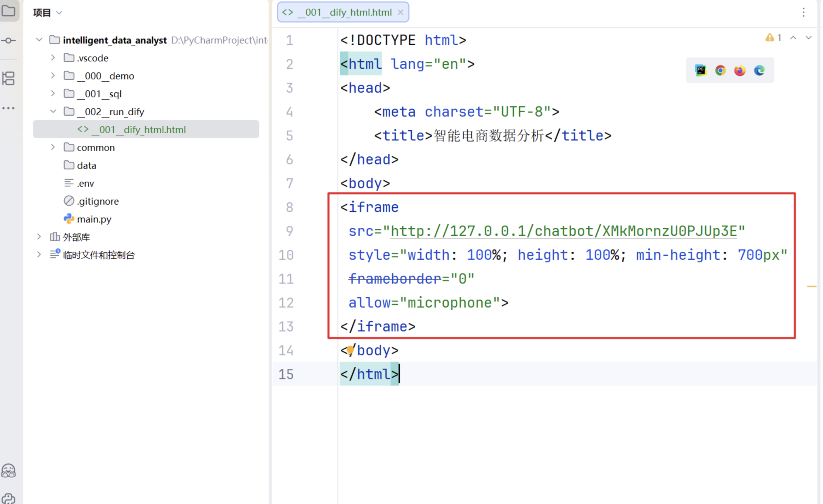Expand the 外部库 node
The width and height of the screenshot is (823, 504).
point(39,237)
